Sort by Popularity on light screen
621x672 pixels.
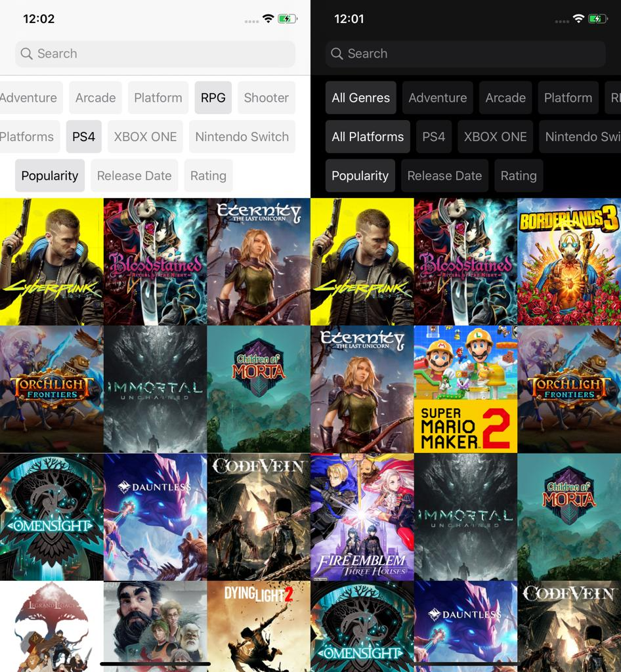50,176
